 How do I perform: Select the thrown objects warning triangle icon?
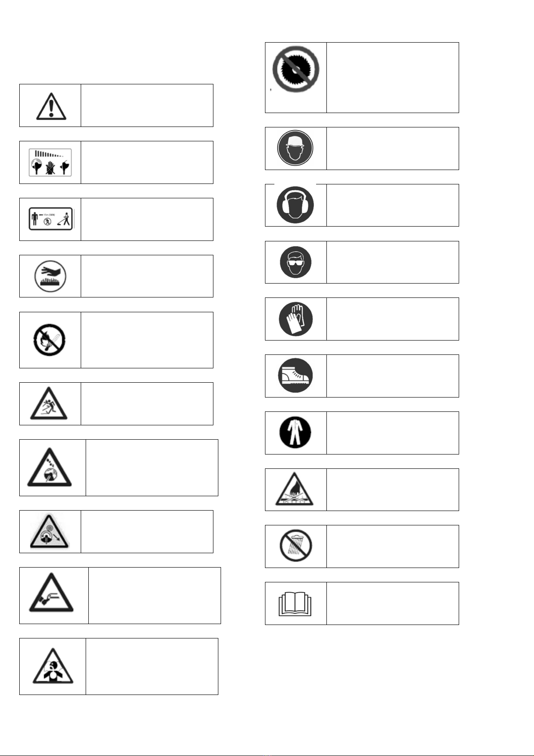[49, 468]
